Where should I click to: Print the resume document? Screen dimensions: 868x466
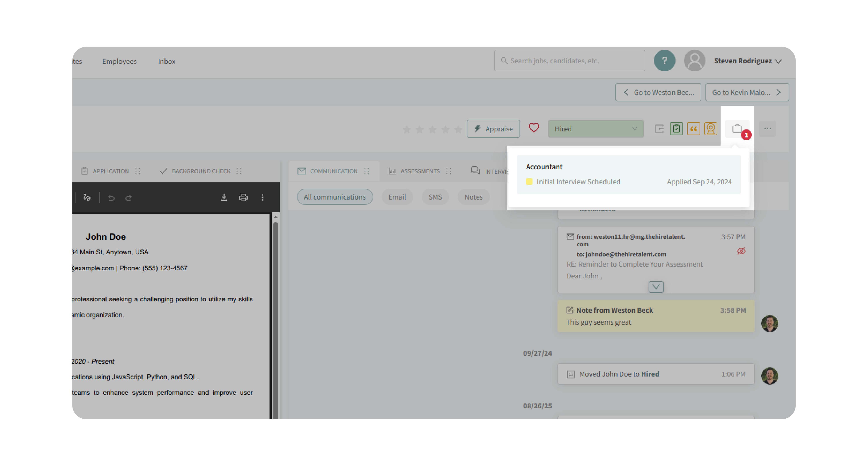(243, 197)
